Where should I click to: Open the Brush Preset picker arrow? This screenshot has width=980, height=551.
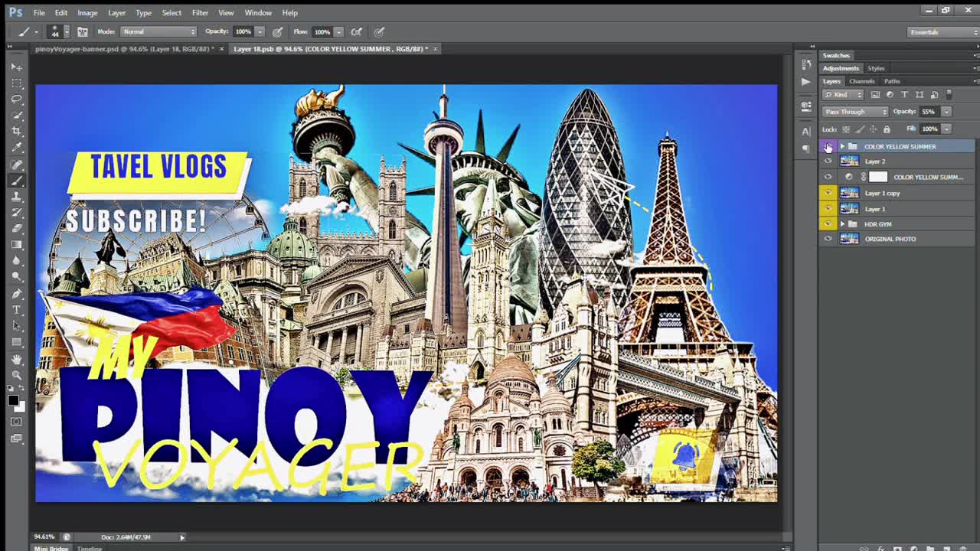click(x=66, y=31)
